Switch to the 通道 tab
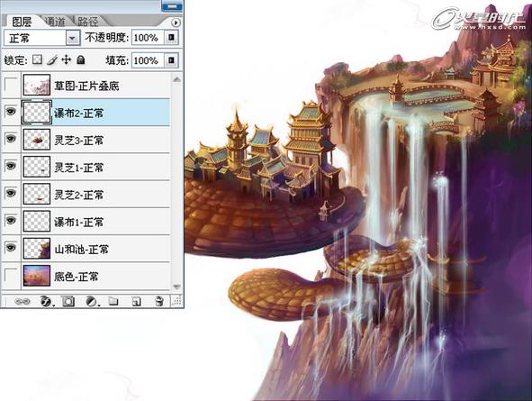532x401 pixels. click(54, 22)
